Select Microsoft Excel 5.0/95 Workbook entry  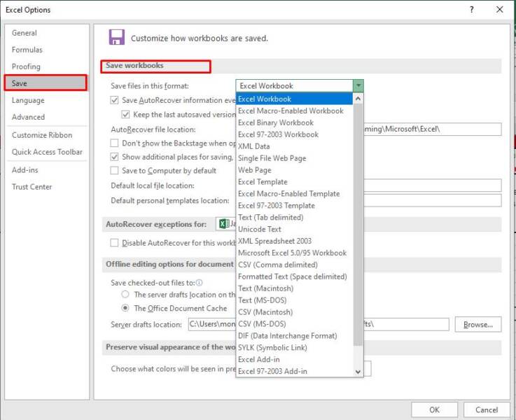[x=295, y=253]
